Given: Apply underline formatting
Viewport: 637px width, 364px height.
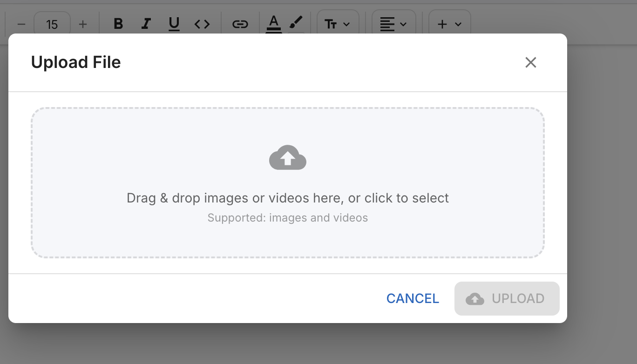Looking at the screenshot, I should coord(174,24).
